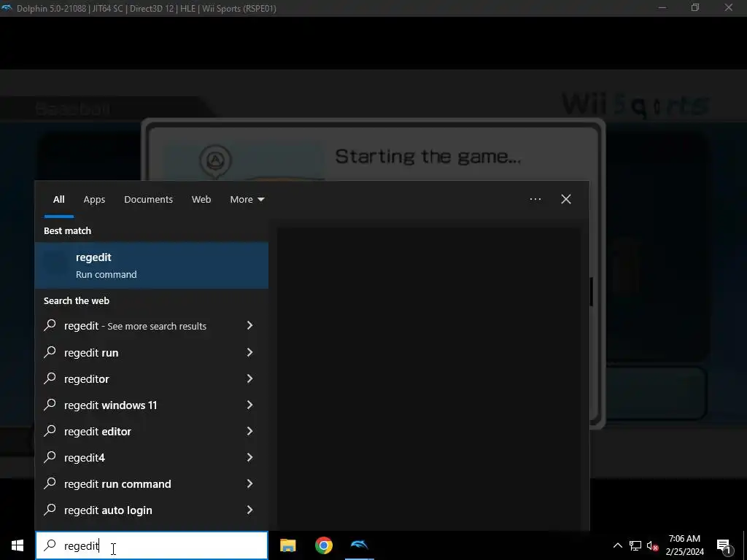
Task: Expand chevron for 'regedit - See more' row
Action: tap(249, 325)
